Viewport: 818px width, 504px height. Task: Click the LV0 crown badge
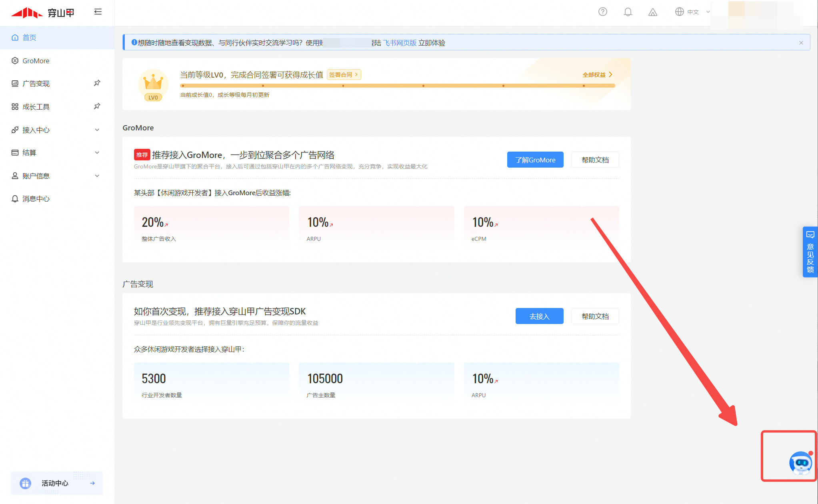(153, 85)
